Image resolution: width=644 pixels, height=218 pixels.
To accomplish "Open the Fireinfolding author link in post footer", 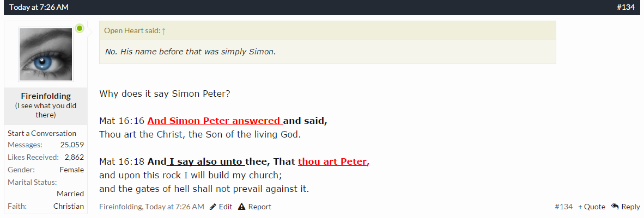I will [121, 207].
